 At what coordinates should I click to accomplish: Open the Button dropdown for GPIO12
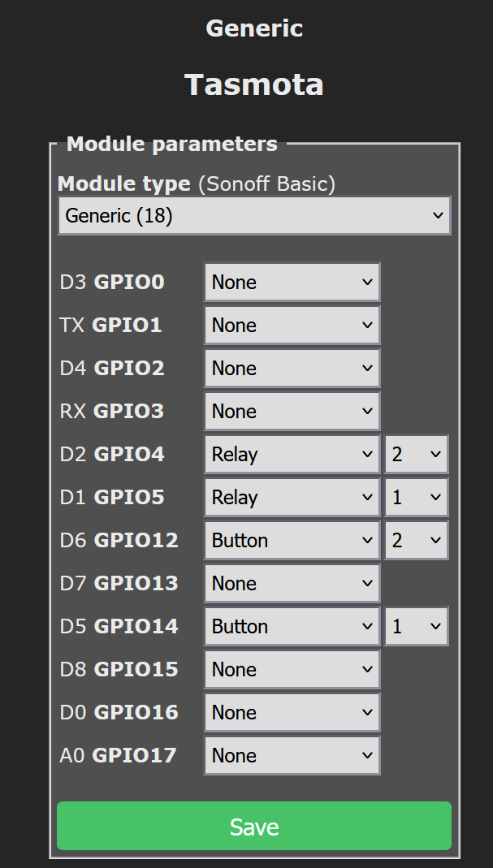[292, 540]
